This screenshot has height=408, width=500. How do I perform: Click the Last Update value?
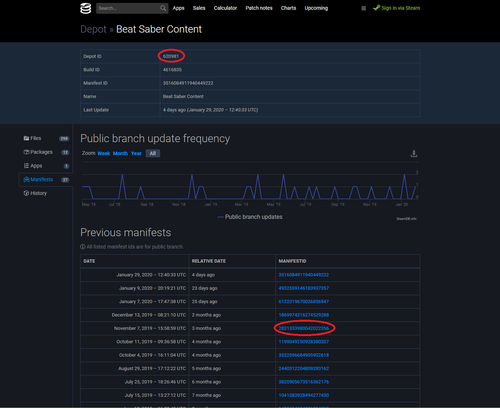(210, 110)
